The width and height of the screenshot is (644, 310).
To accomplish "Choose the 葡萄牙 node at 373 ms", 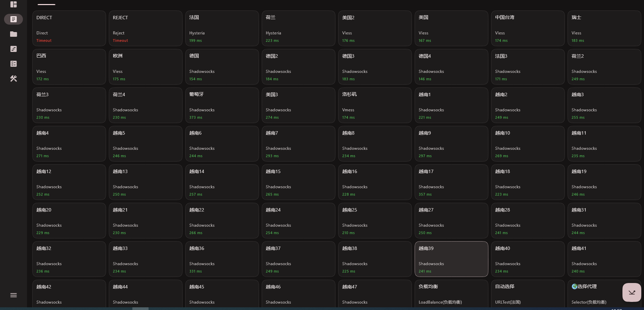I will pyautogui.click(x=222, y=105).
